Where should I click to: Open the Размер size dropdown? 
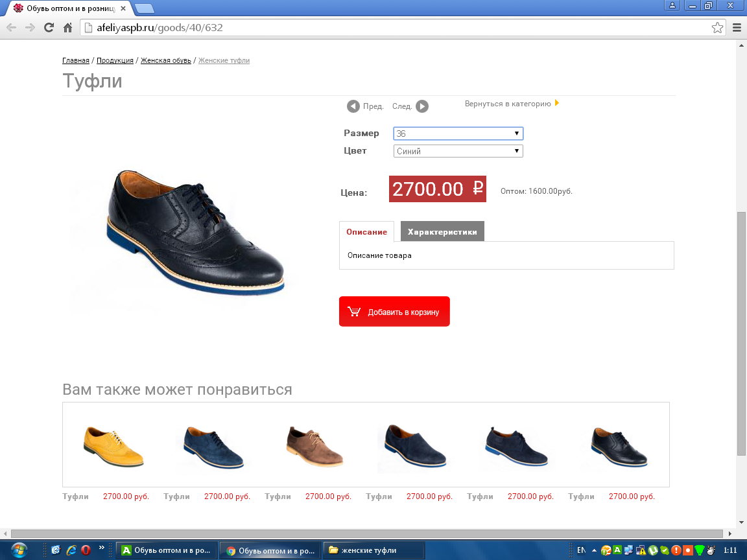coord(458,134)
